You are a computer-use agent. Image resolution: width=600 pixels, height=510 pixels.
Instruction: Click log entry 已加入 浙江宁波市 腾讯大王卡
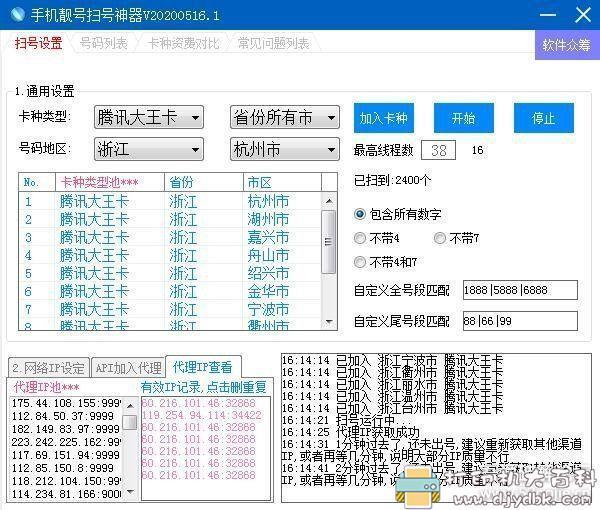click(392, 360)
